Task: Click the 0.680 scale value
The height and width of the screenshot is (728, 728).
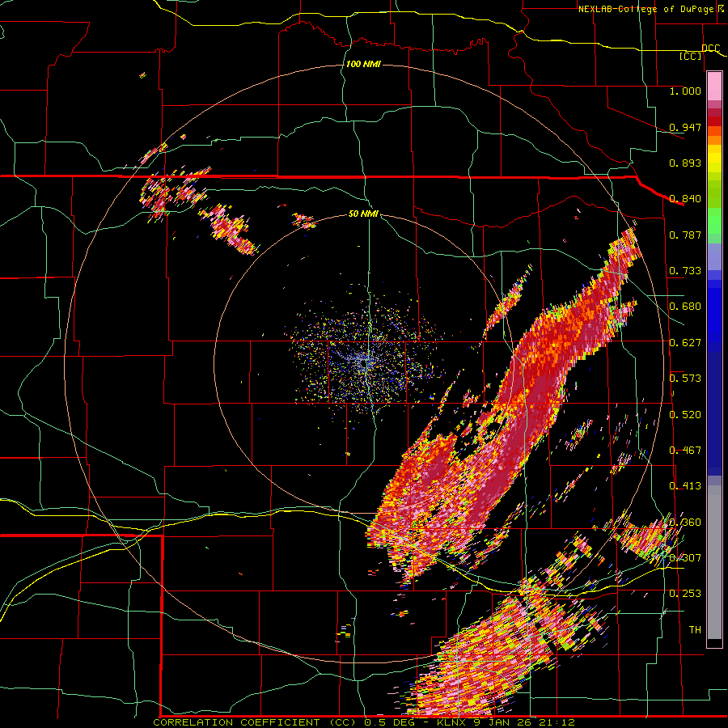Action: click(685, 307)
